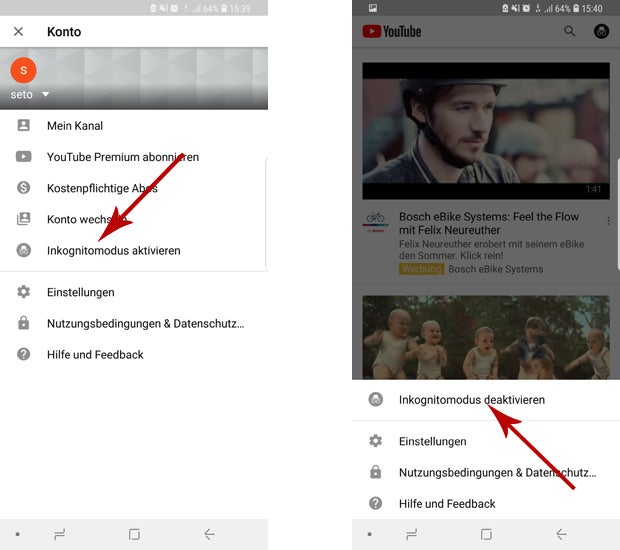
Task: Click gear icon in the YouTube bottom sheet
Action: pyautogui.click(x=375, y=440)
